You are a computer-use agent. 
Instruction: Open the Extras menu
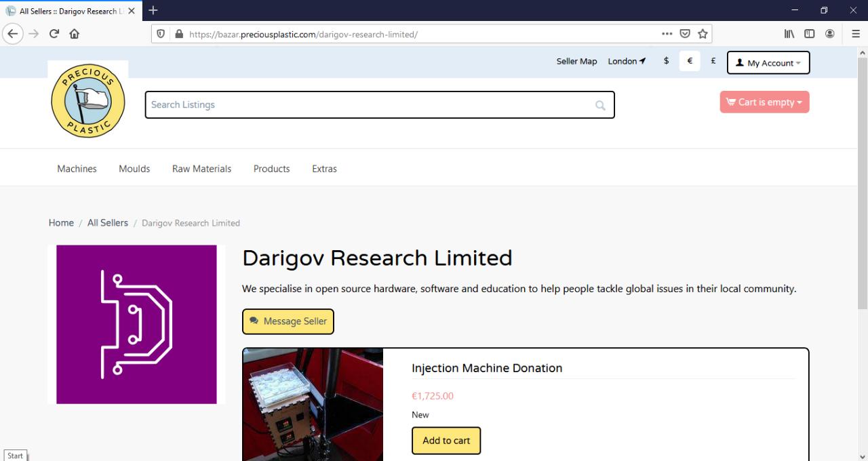click(324, 169)
